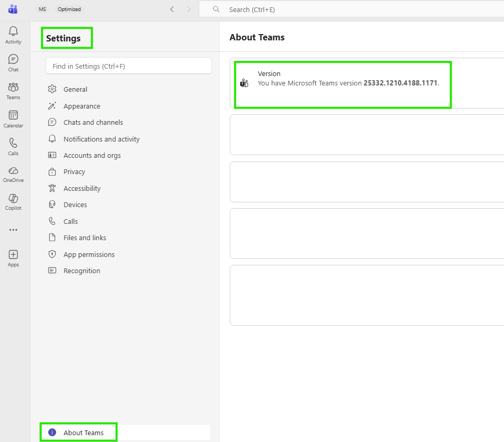Screen dimensions: 504x442
Task: Click the Optimized badge
Action: 69,9
